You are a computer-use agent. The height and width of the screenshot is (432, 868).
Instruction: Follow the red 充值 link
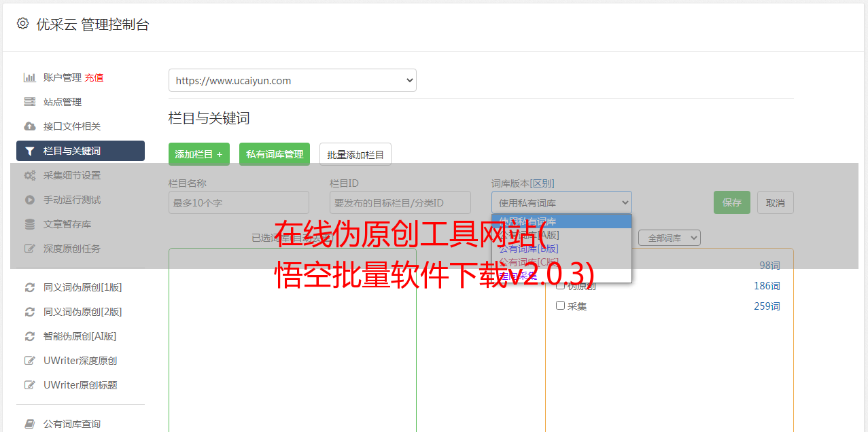tap(94, 77)
